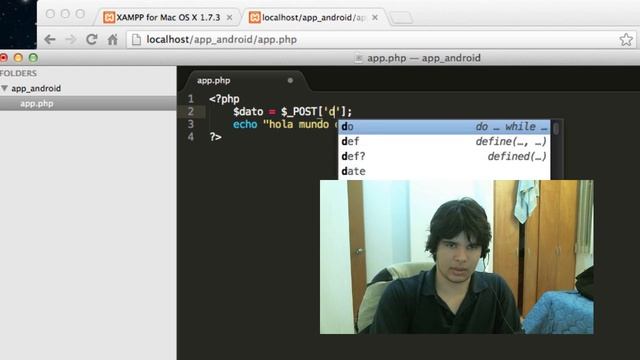Click the browser forward arrow
Image resolution: width=640 pixels, height=360 pixels.
click(x=71, y=40)
